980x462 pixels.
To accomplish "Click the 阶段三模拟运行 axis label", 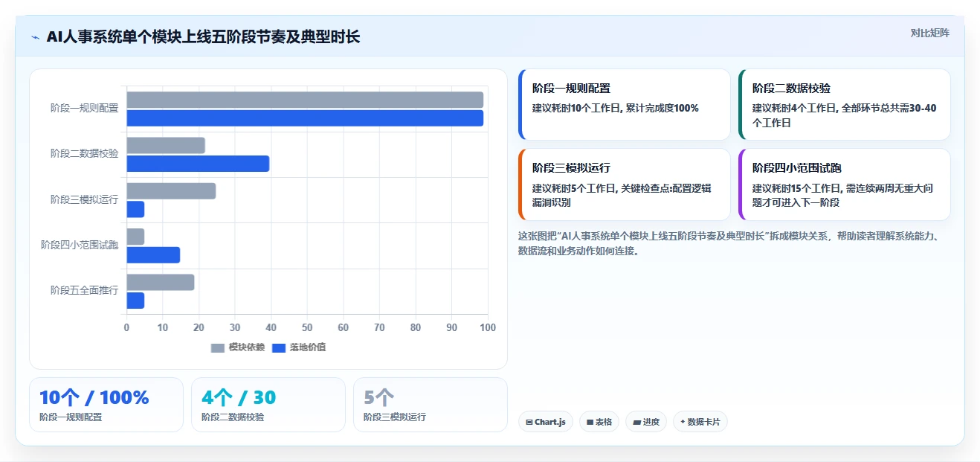I will (x=84, y=199).
